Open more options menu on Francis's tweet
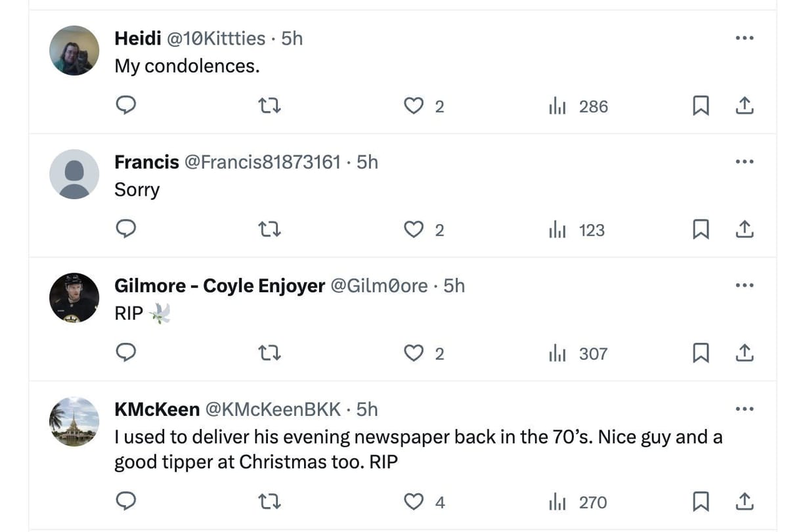 (x=744, y=162)
